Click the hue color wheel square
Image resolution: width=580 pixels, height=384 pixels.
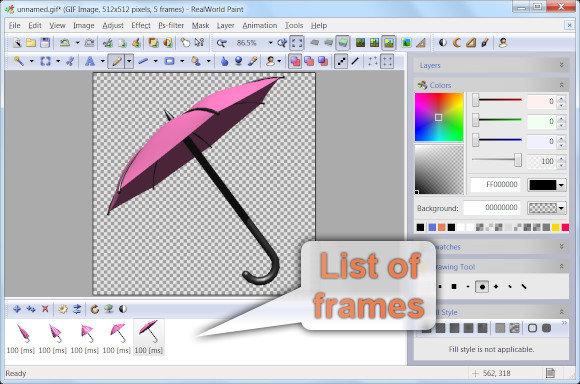pos(439,117)
